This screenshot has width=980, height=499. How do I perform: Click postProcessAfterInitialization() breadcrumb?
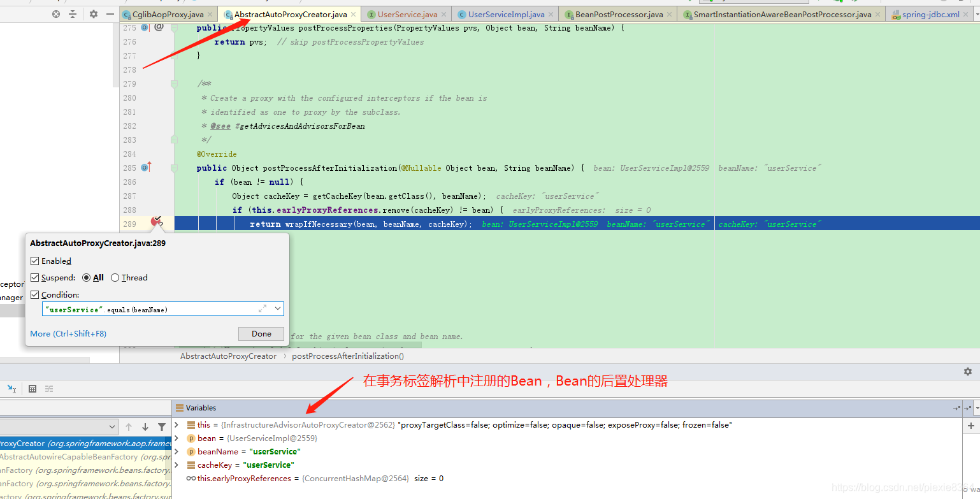(348, 356)
